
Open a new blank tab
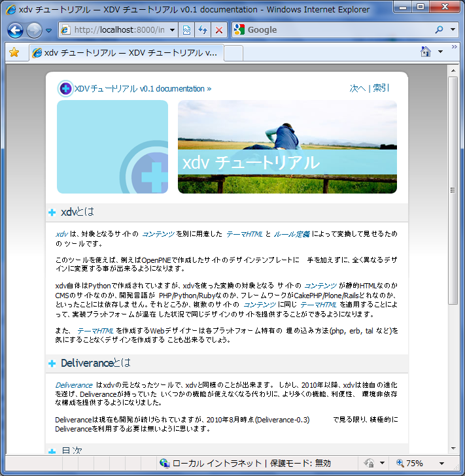233,54
